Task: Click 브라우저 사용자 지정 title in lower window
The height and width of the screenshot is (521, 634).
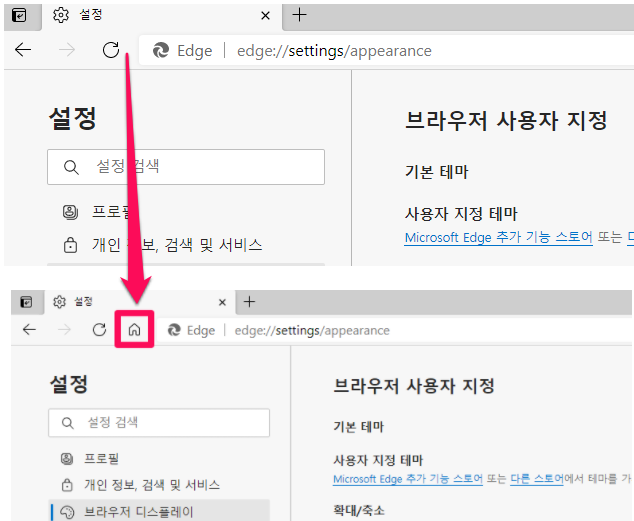Action: point(414,386)
